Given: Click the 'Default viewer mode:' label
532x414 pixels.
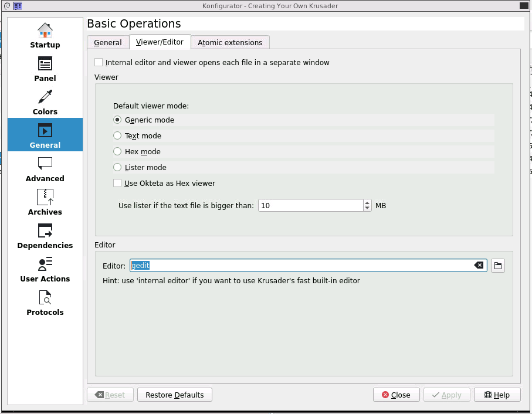Looking at the screenshot, I should pyautogui.click(x=151, y=106).
